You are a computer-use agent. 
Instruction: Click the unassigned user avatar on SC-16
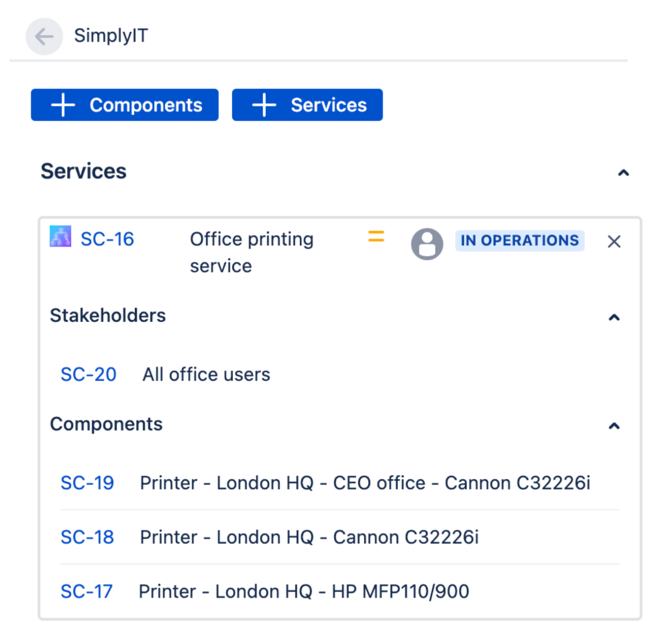427,244
